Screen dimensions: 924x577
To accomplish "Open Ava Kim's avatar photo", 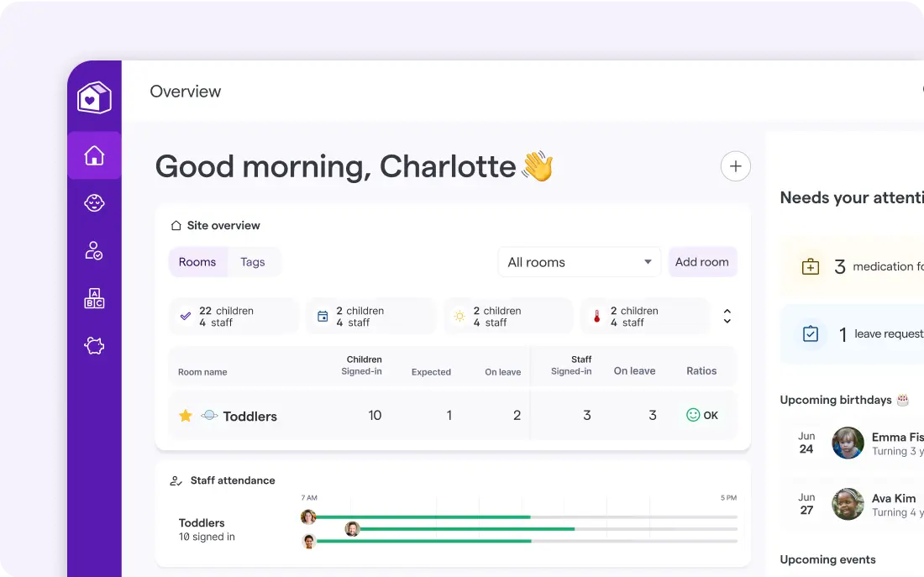I will coord(848,505).
